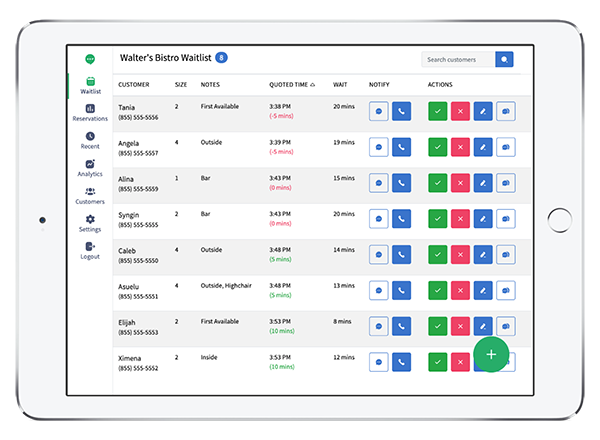
Task: Edit Asuelu's waitlist entry
Action: [483, 290]
